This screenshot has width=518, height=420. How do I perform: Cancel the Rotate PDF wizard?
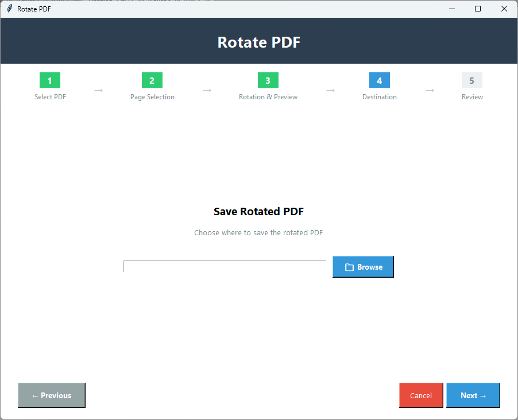[421, 395]
